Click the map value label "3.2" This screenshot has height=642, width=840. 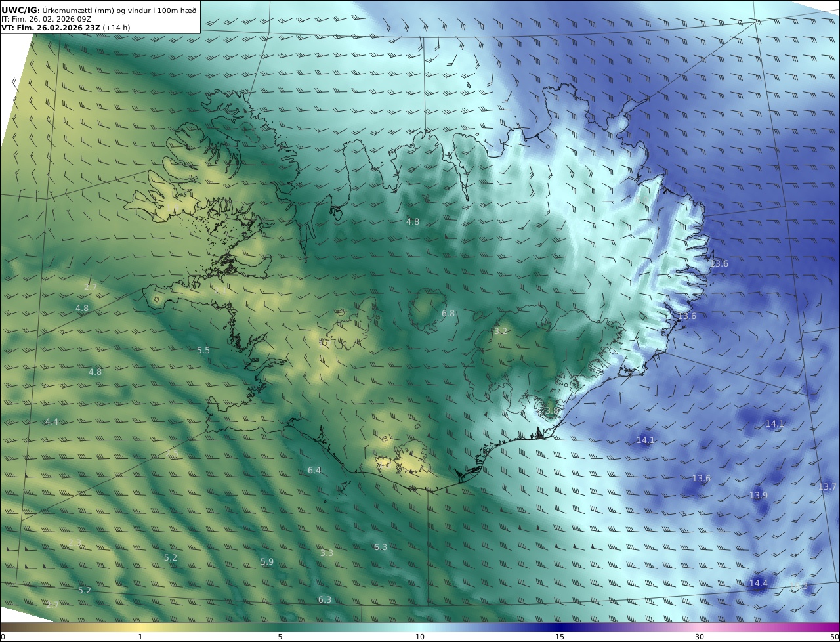tap(500, 332)
